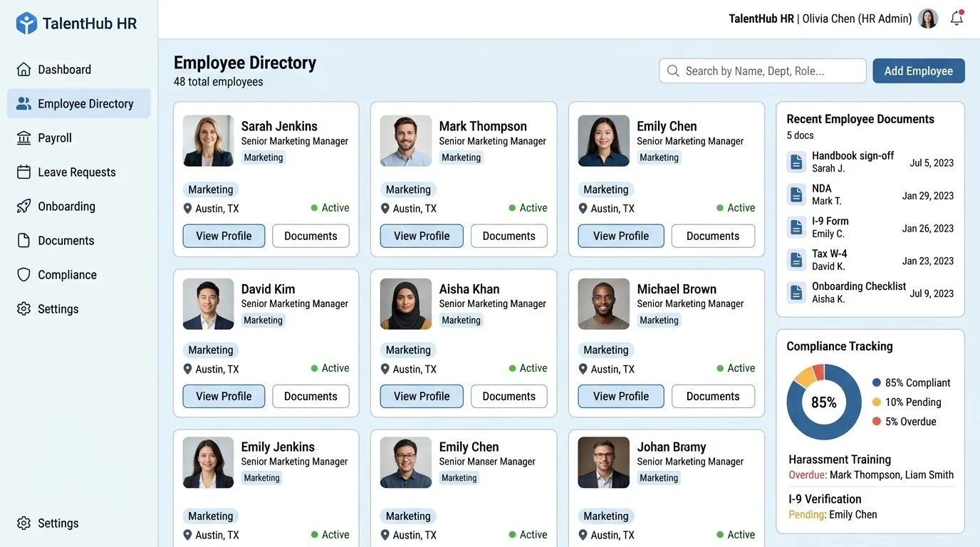
Task: Click the red 5% Overdue legend dot
Action: pyautogui.click(x=876, y=422)
